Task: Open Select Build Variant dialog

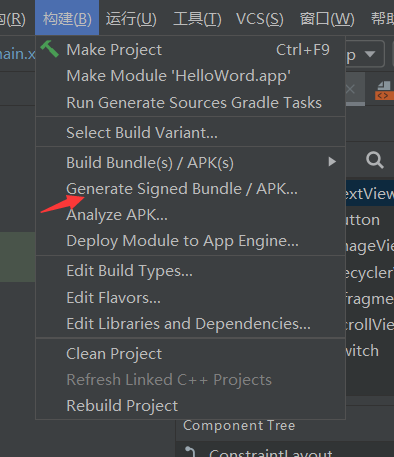Action: coord(190,132)
